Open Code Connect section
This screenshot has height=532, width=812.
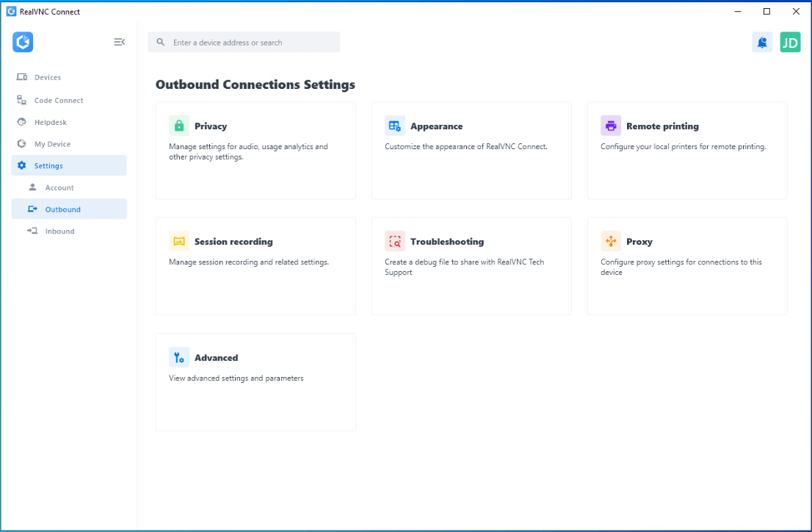(x=59, y=100)
